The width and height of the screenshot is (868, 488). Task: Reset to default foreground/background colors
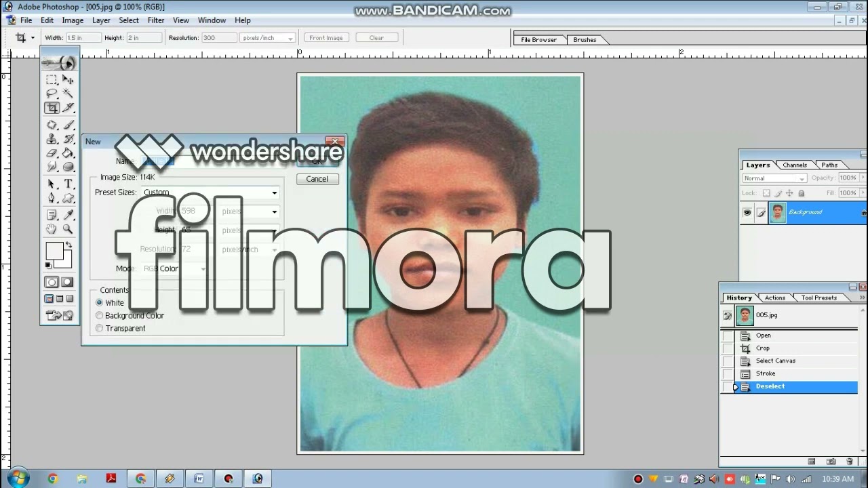[x=48, y=265]
